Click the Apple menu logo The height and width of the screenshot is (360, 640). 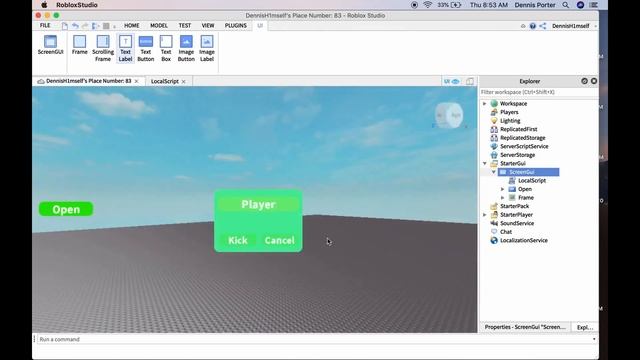click(x=44, y=5)
